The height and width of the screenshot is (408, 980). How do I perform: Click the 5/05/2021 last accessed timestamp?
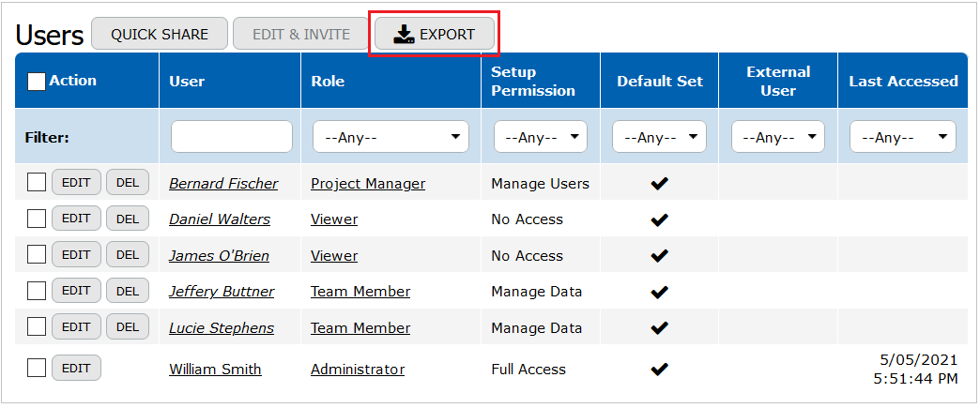click(x=915, y=370)
